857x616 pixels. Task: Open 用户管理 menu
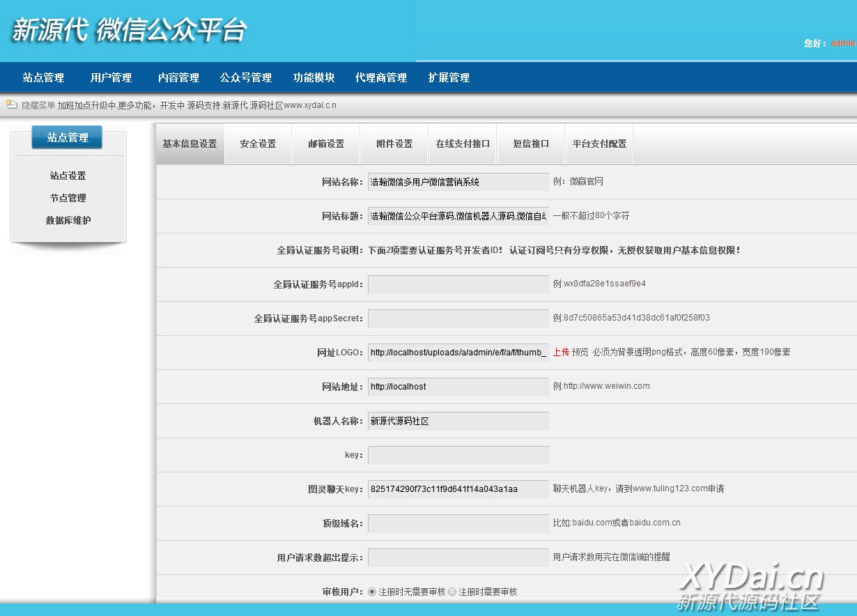111,77
